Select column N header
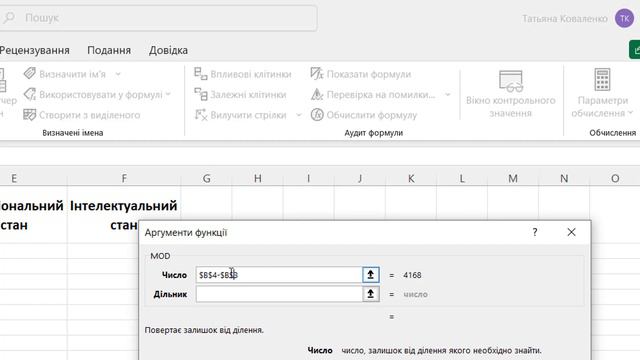Image resolution: width=640 pixels, height=360 pixels. (x=564, y=178)
